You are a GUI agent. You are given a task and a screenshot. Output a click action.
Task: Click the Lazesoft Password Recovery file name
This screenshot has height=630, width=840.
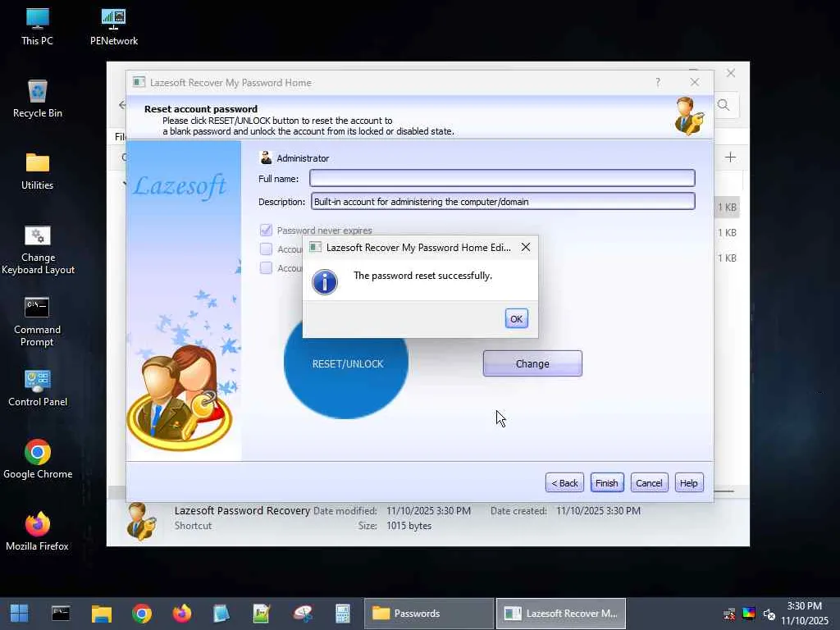tap(242, 510)
